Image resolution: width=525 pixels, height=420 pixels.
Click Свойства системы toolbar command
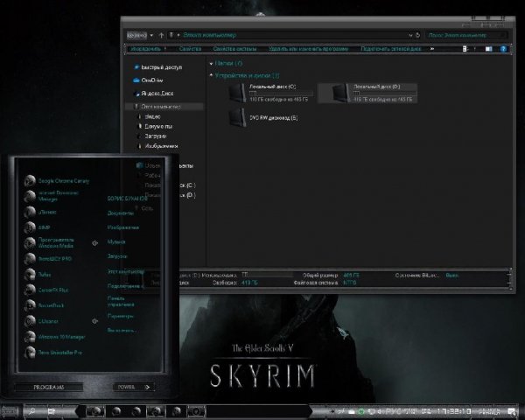coord(234,49)
